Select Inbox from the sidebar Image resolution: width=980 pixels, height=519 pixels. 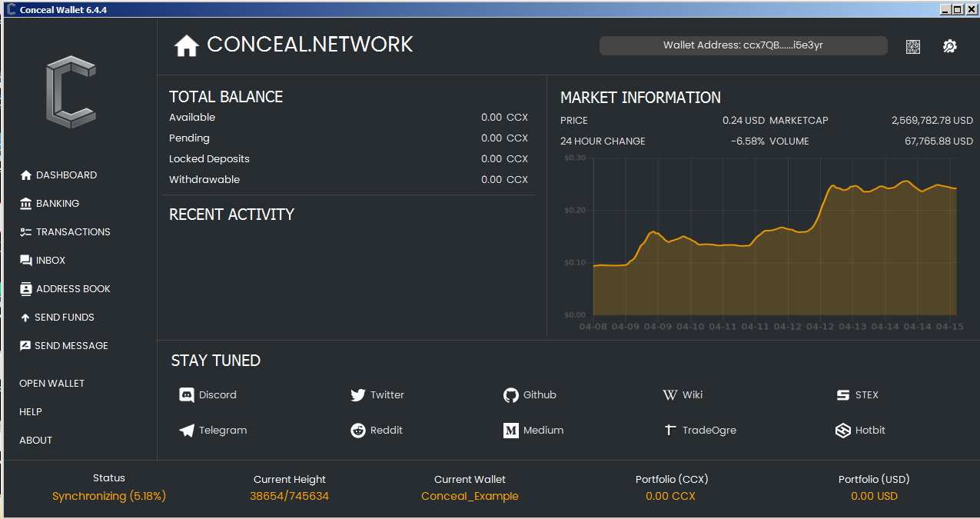coord(50,261)
